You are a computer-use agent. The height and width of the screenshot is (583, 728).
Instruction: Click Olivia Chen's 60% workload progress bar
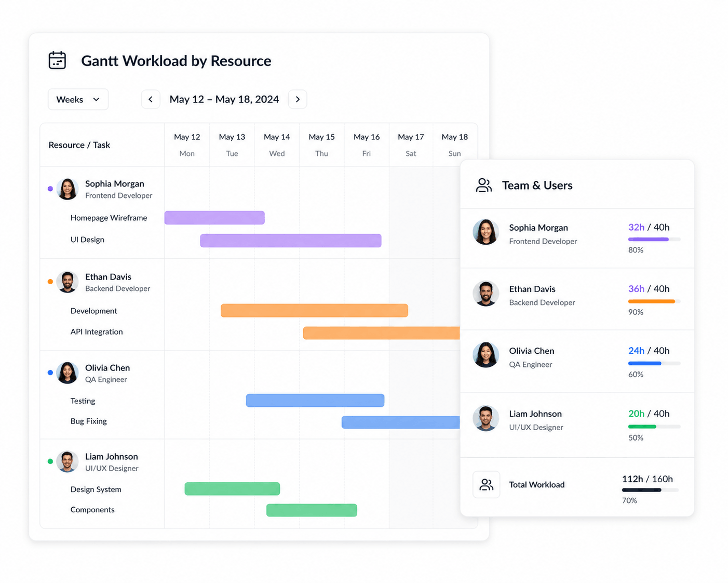tap(654, 363)
